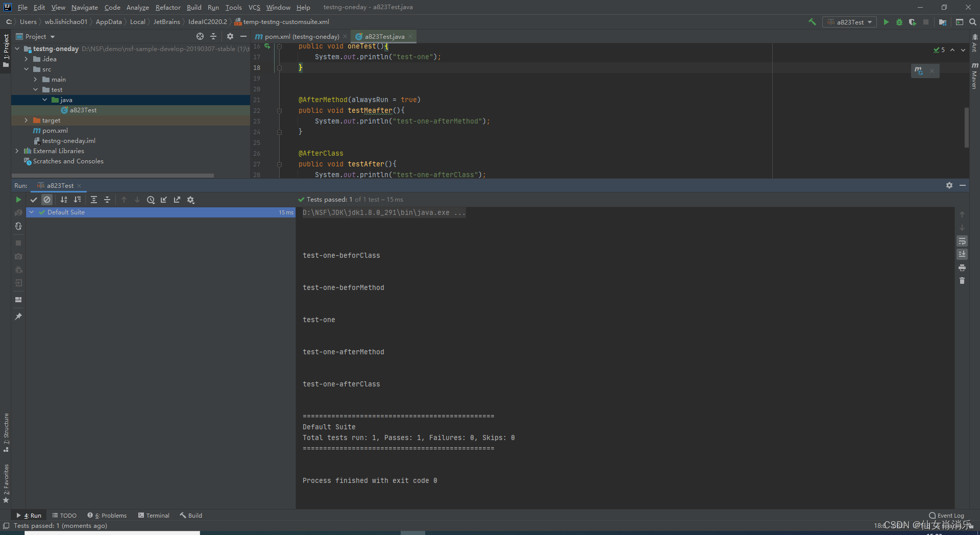The image size is (980, 535).
Task: Open Project Structure dialog icon
Action: 943,22
